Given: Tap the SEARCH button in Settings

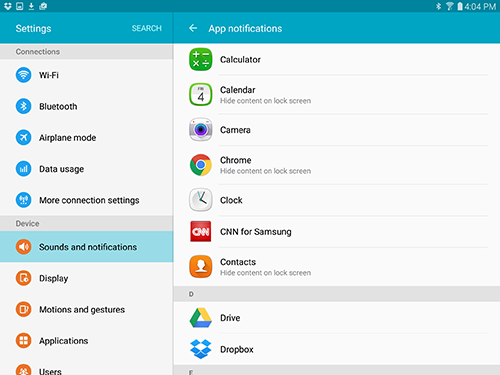Looking at the screenshot, I should 147,28.
